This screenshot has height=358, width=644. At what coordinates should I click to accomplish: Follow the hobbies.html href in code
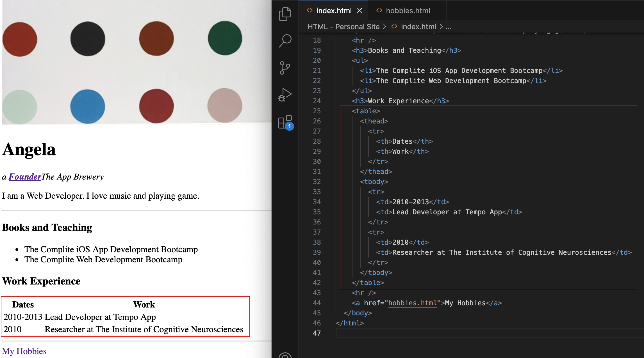[413, 303]
